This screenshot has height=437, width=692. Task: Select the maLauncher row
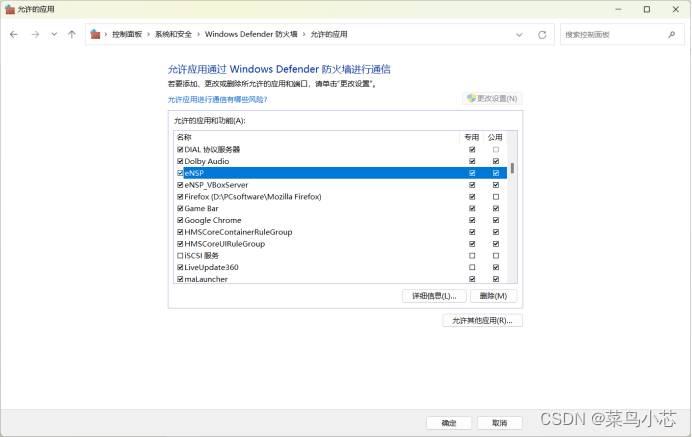pyautogui.click(x=341, y=279)
